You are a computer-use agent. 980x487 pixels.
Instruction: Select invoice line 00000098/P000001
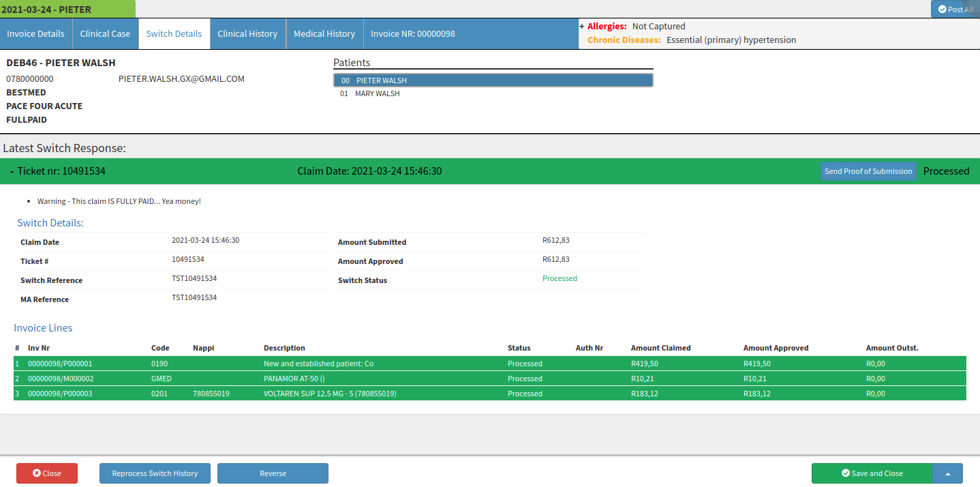tap(489, 364)
